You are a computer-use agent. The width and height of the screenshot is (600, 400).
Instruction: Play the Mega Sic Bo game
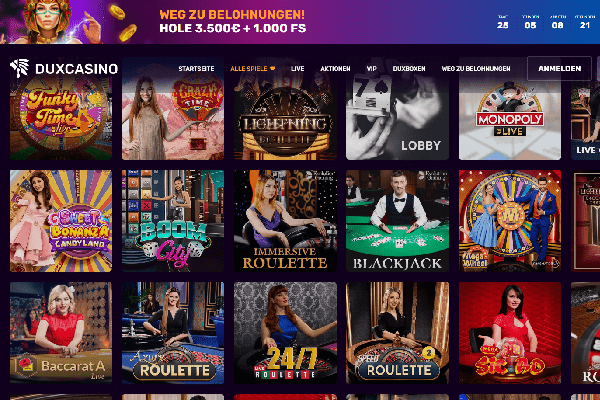(510, 333)
